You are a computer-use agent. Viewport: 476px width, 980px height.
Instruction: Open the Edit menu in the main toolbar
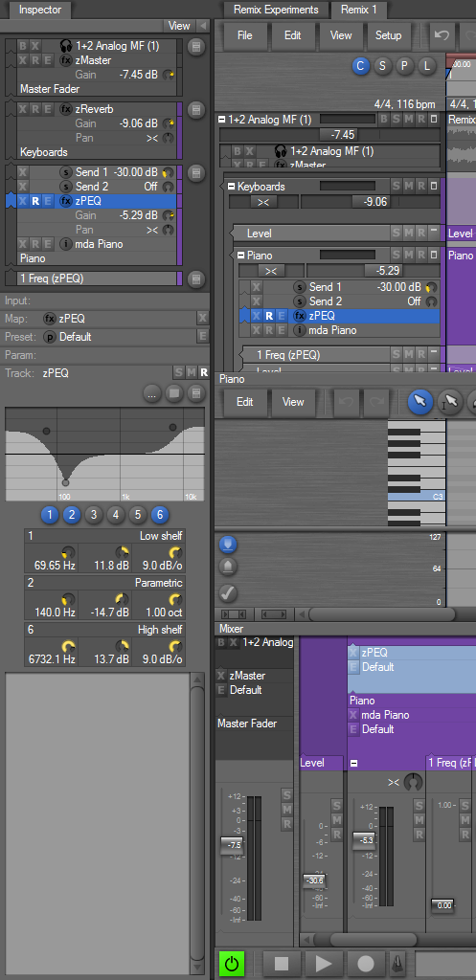(x=293, y=35)
